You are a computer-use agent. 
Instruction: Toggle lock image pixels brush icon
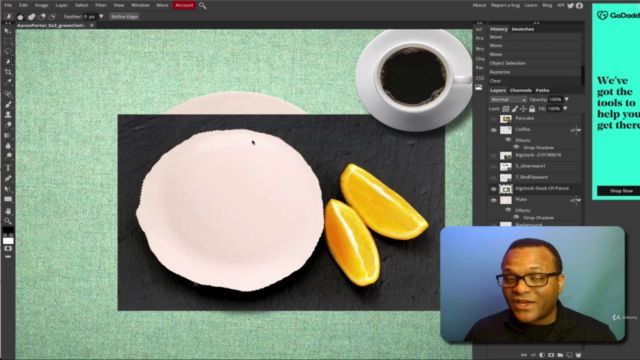(515, 109)
